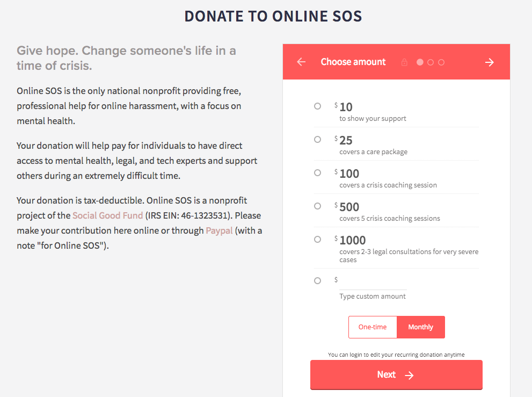Choose the $1000 legal consultations donation amount
This screenshot has width=532, height=397.
[x=317, y=239]
